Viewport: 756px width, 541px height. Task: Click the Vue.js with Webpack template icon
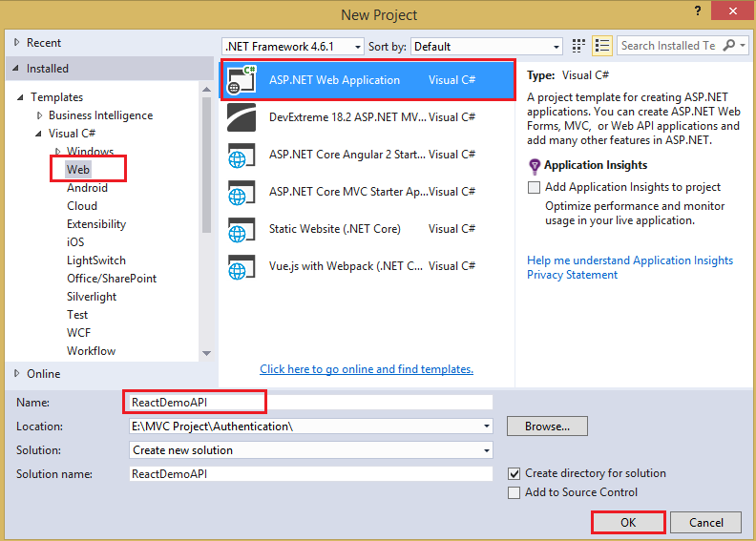(x=241, y=266)
